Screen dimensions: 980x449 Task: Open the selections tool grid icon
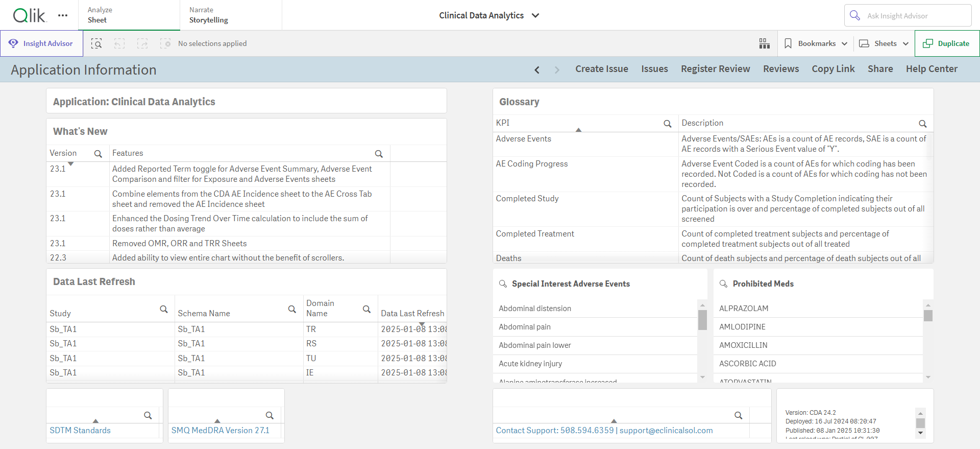coord(764,43)
